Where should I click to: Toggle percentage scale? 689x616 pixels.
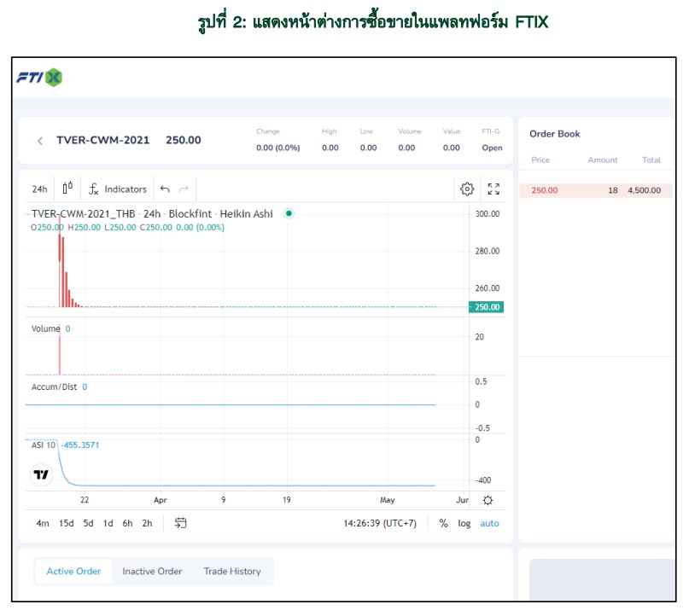(x=443, y=523)
